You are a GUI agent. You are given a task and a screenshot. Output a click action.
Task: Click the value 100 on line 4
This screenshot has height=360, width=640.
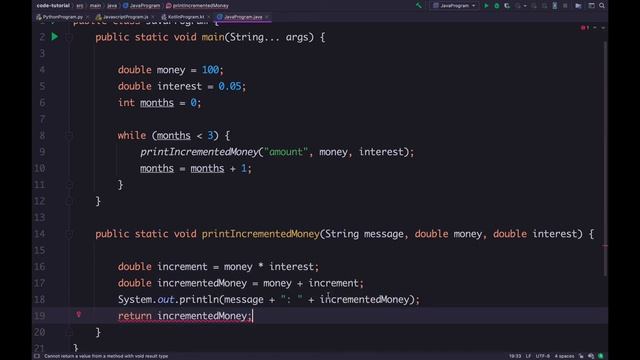210,70
